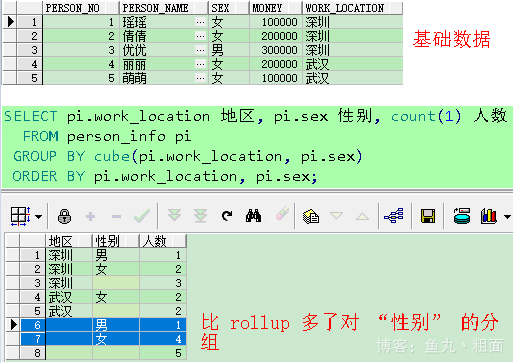Click the save floppy disk icon
The height and width of the screenshot is (363, 514).
coord(428,216)
